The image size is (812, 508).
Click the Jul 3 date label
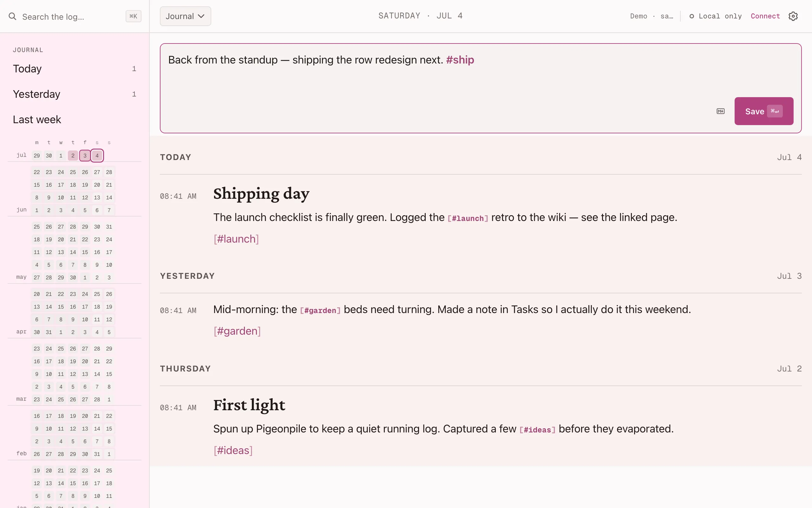click(789, 276)
